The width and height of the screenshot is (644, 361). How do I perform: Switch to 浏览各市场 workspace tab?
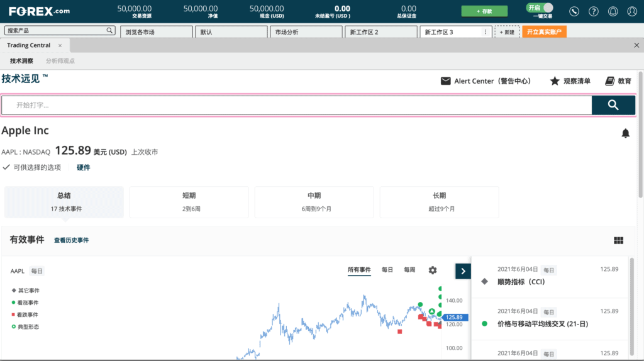coord(157,32)
